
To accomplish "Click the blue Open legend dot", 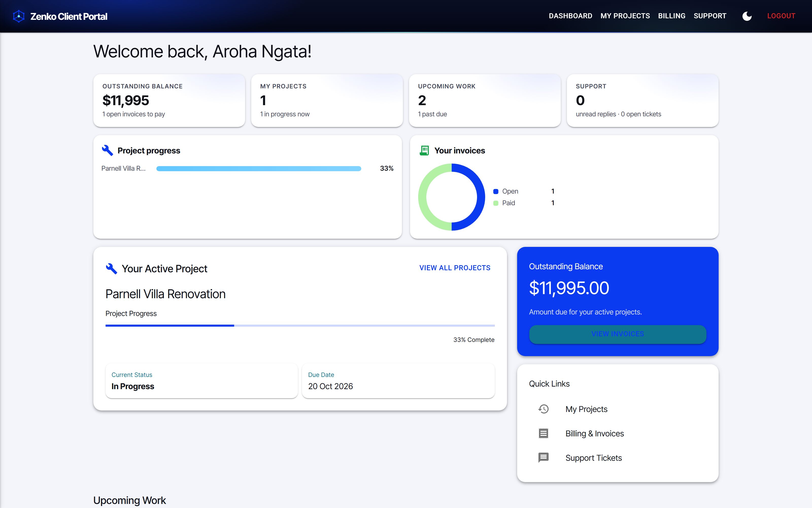I will pos(496,192).
